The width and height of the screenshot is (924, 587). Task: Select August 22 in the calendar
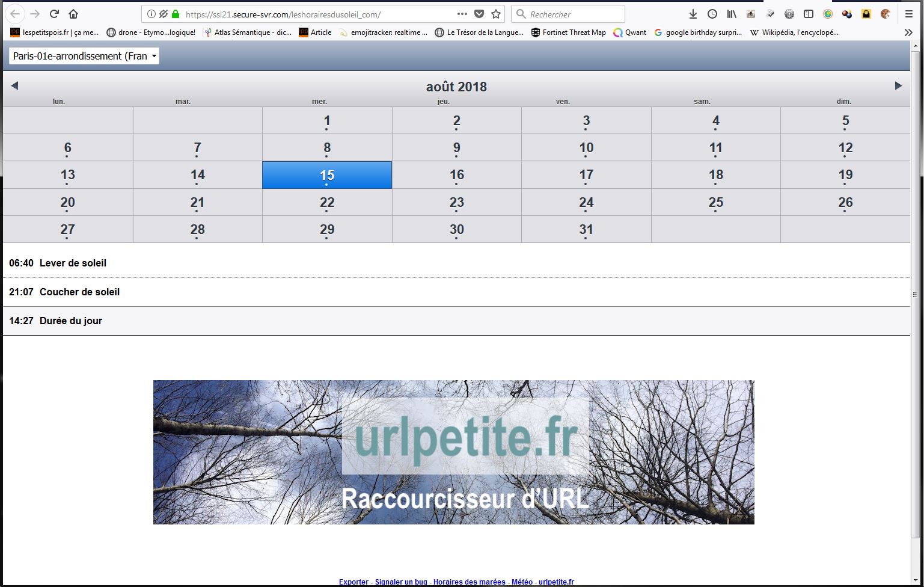pyautogui.click(x=327, y=203)
